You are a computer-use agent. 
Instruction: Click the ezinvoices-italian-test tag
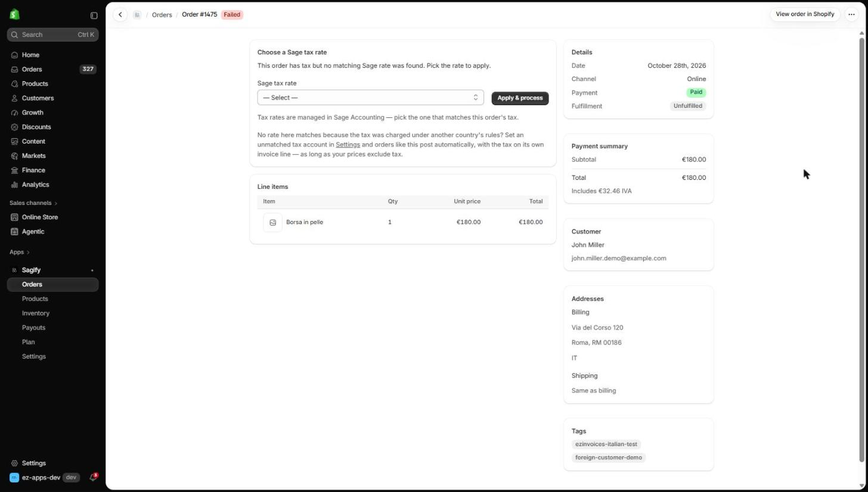[x=606, y=444]
